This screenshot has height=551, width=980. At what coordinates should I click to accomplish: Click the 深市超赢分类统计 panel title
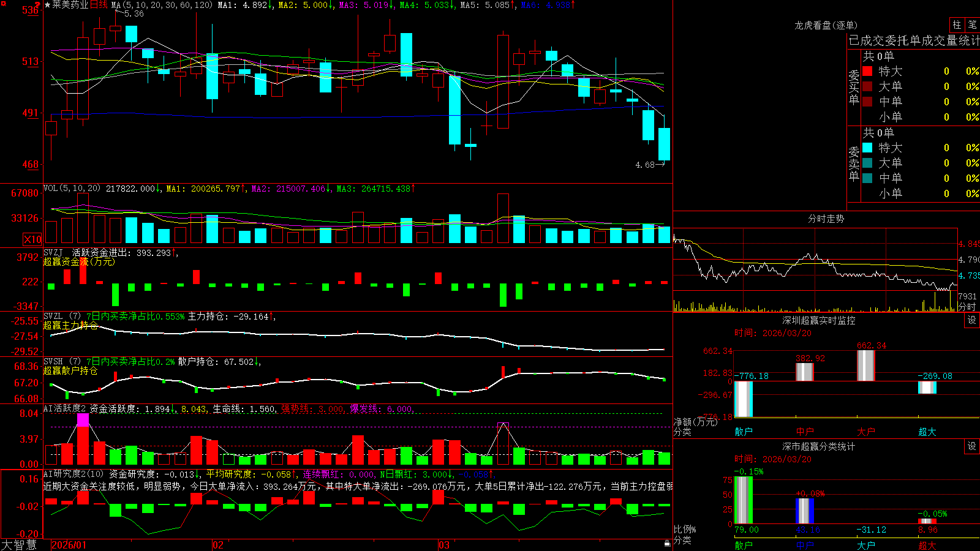tap(819, 446)
